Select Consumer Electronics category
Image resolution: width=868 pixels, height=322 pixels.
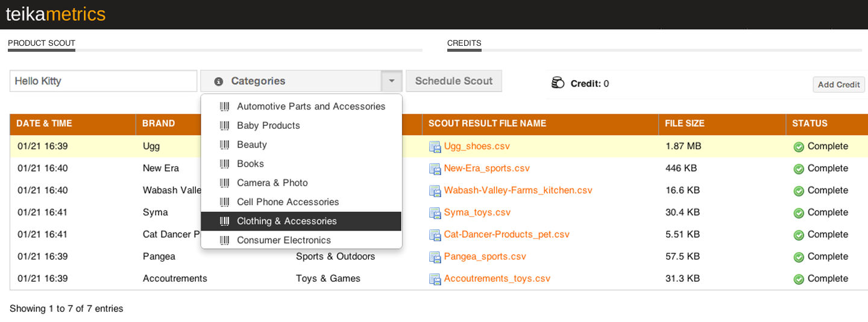point(301,240)
